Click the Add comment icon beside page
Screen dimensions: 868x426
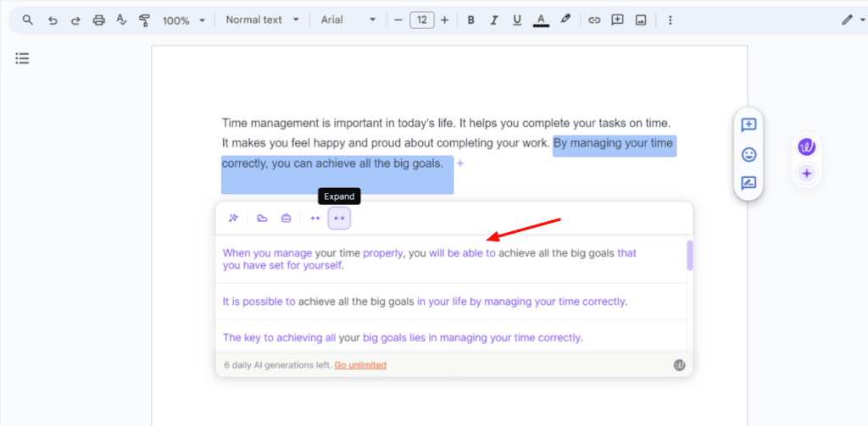pyautogui.click(x=748, y=125)
